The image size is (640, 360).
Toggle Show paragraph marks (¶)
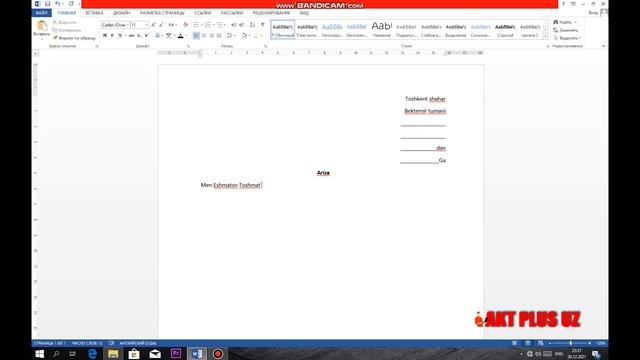(x=263, y=25)
